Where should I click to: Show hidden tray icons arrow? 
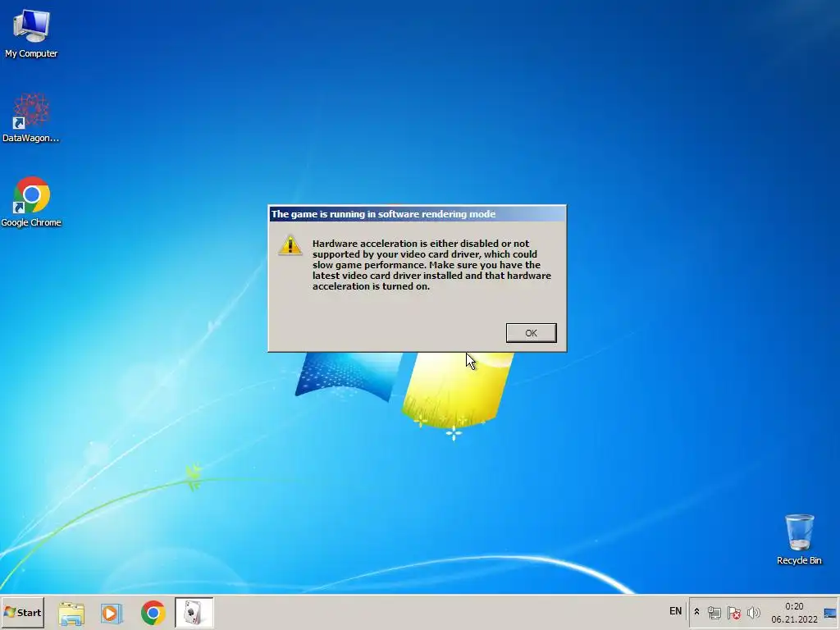pos(696,612)
